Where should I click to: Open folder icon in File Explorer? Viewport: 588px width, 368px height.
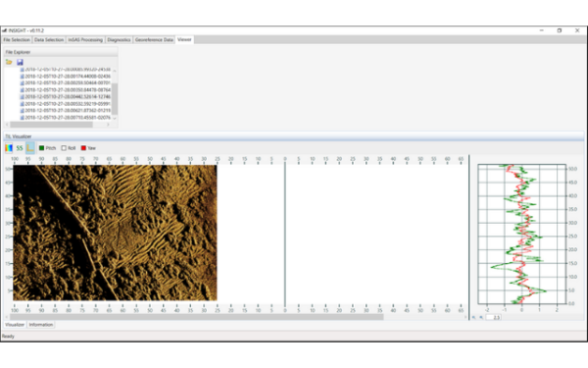[x=9, y=62]
